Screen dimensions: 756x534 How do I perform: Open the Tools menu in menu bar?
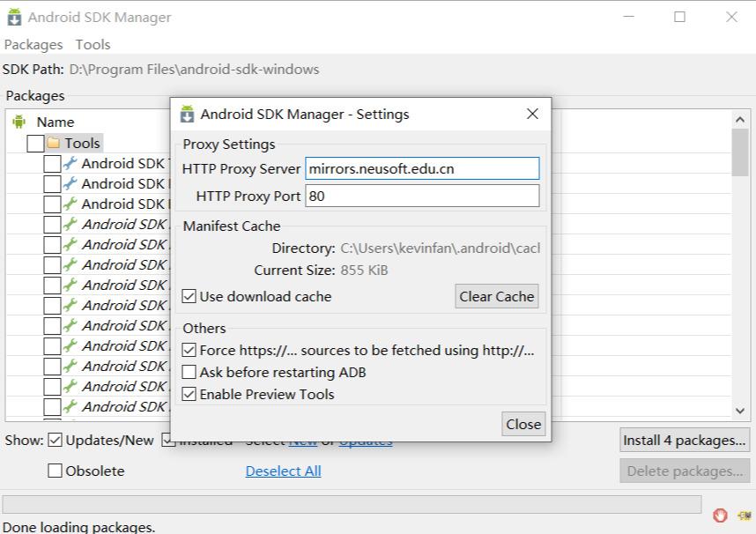[93, 44]
